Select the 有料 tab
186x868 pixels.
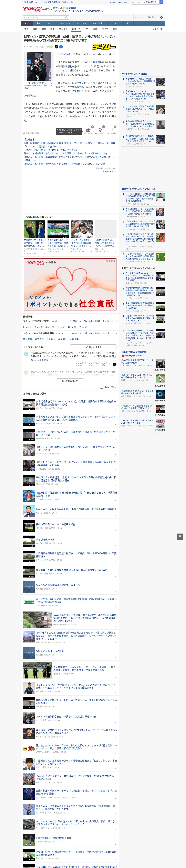click(x=129, y=23)
